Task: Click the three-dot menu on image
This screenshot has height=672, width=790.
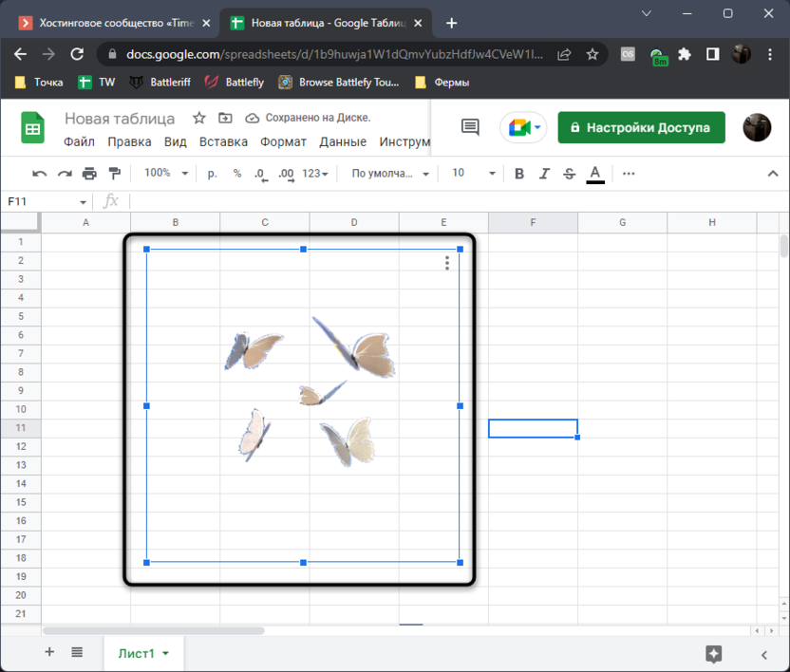Action: 447,264
